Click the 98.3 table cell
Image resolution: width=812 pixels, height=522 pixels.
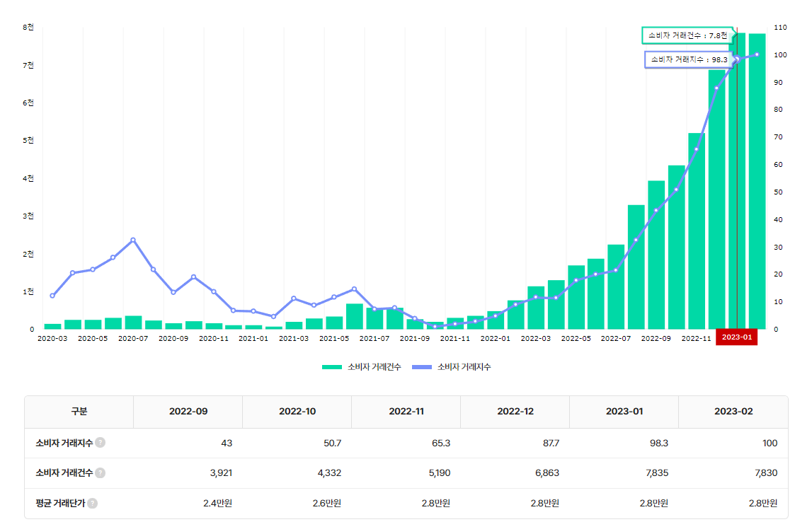coord(658,443)
